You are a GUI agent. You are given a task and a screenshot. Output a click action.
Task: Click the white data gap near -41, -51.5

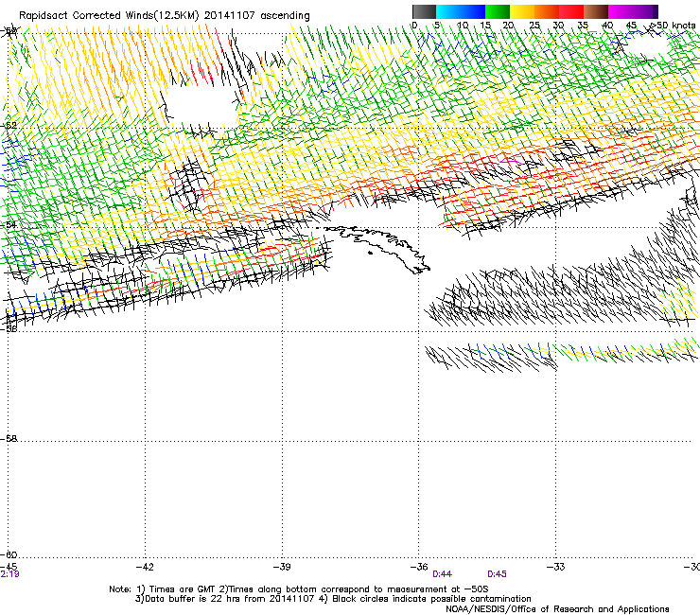201,106
